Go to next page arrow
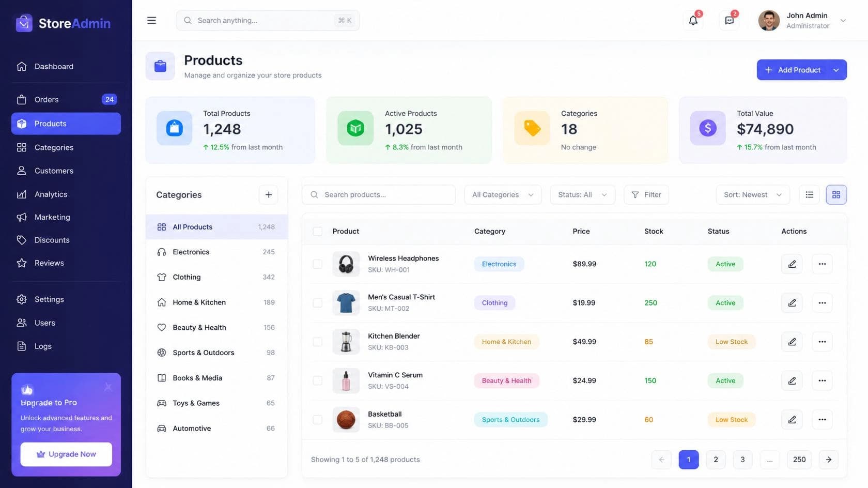The width and height of the screenshot is (868, 488). [828, 460]
